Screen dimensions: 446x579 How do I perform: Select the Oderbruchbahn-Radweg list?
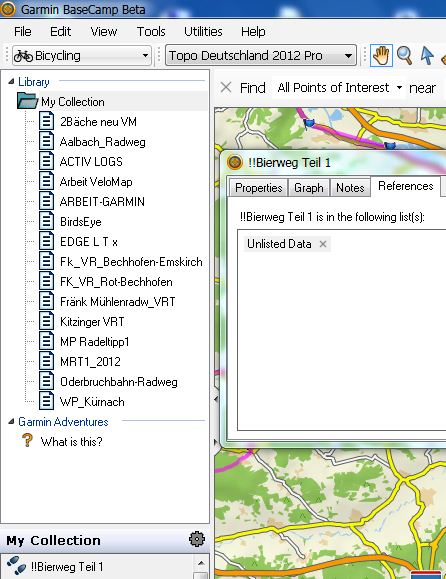point(119,381)
